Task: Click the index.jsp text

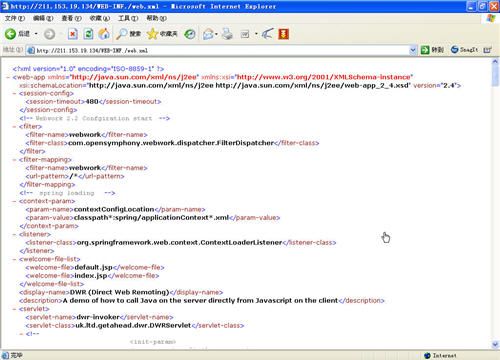Action: 91,276
